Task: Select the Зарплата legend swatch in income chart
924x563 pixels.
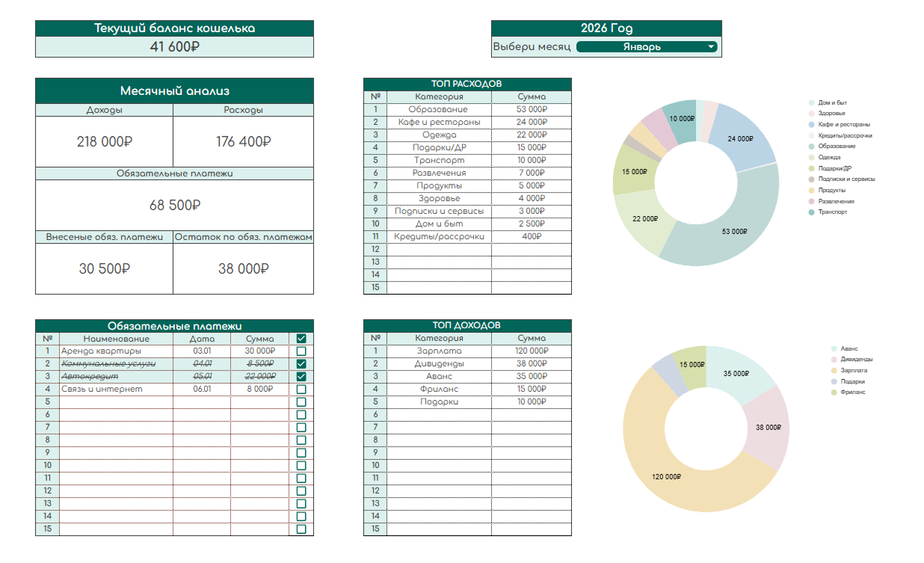Action: [834, 370]
